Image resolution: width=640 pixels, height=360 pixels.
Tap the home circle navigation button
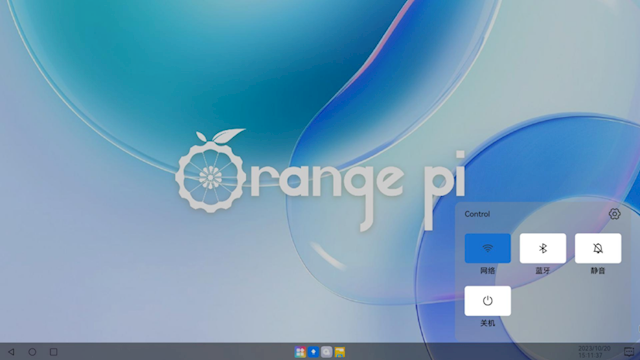[x=32, y=352]
